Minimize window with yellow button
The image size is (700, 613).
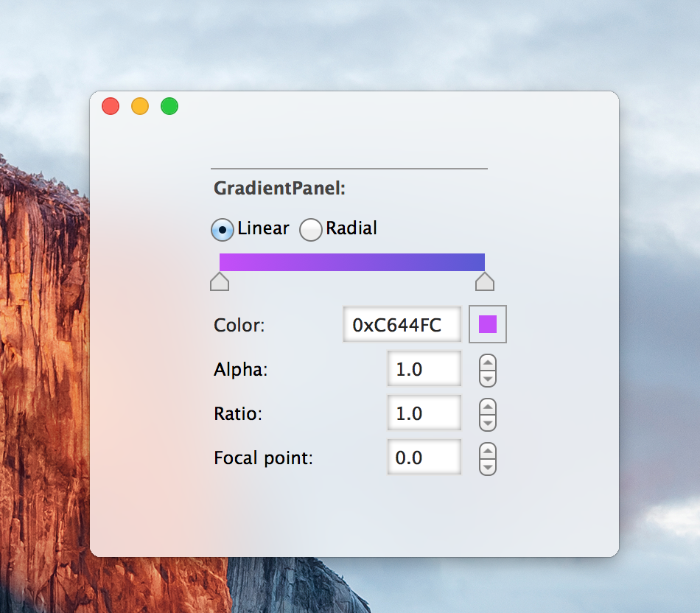140,106
